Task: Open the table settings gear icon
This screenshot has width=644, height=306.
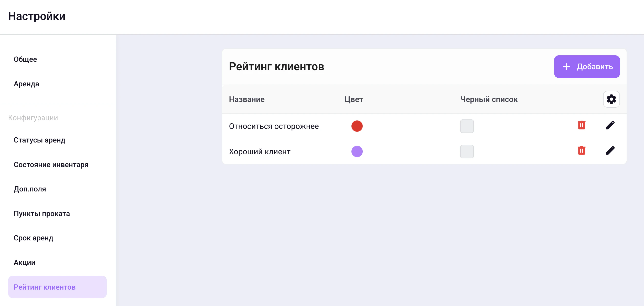Action: click(x=611, y=99)
